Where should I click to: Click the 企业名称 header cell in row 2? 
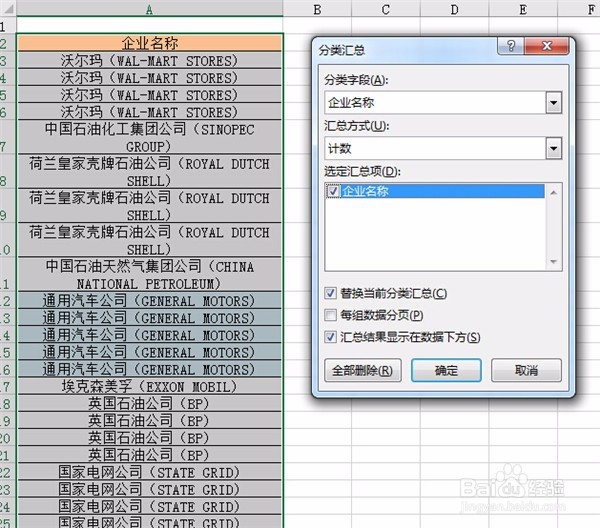150,43
